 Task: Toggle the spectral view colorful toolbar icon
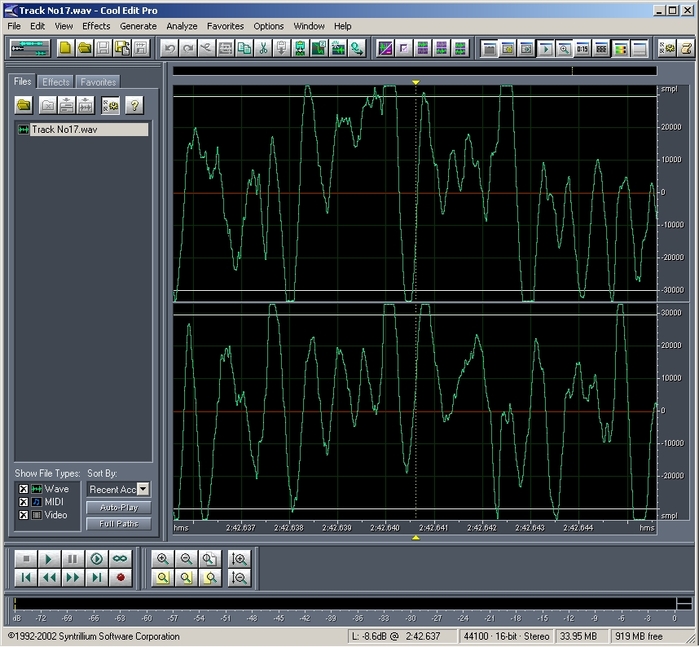620,48
